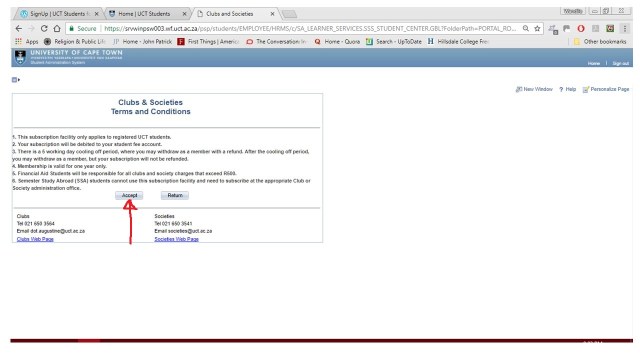Click the zoom magnifier icon in address bar
Viewport: 640px width, 360px height.
[x=526, y=29]
